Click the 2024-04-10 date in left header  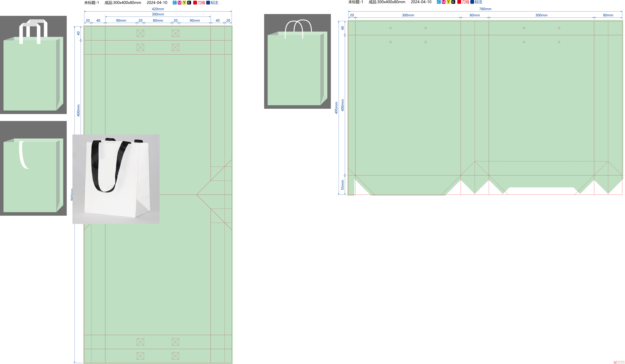point(157,3)
